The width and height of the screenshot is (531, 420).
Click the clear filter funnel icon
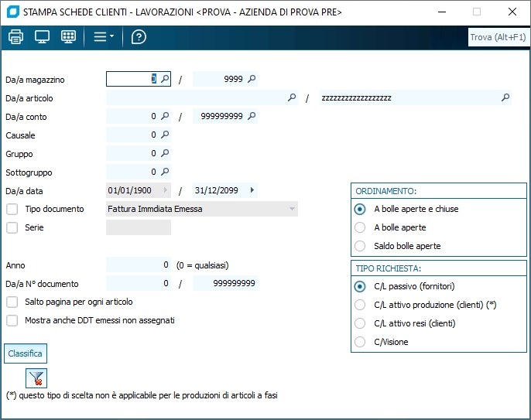pos(36,377)
